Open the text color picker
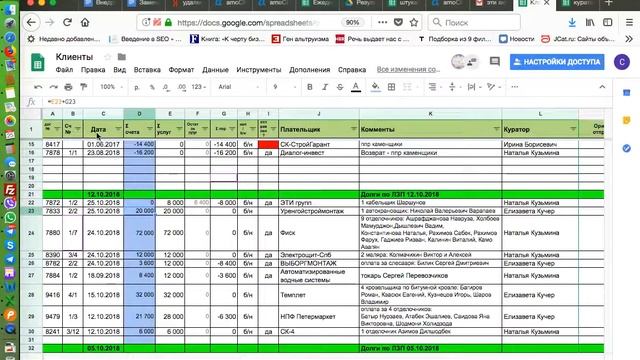The width and height of the screenshot is (640, 360). click(356, 87)
